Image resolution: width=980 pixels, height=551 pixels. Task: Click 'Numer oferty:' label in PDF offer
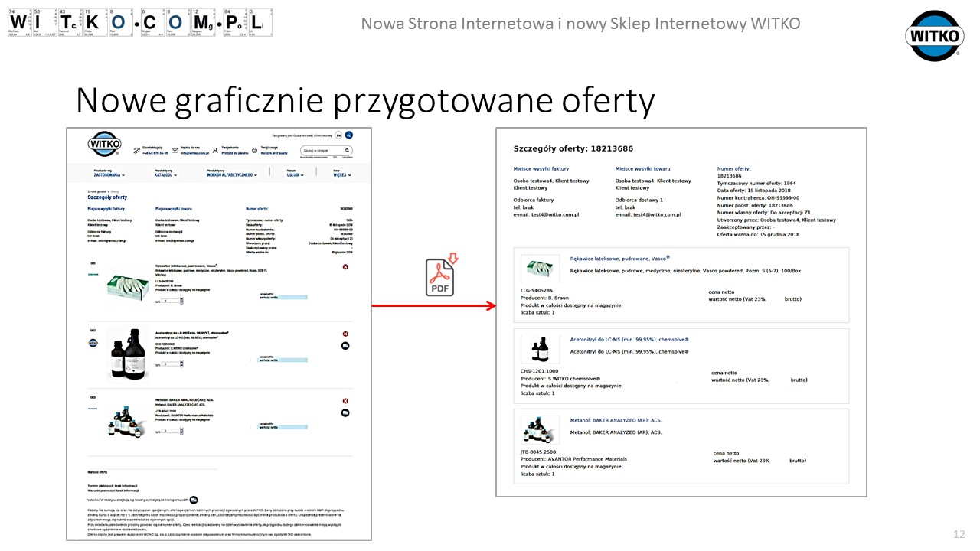(734, 168)
